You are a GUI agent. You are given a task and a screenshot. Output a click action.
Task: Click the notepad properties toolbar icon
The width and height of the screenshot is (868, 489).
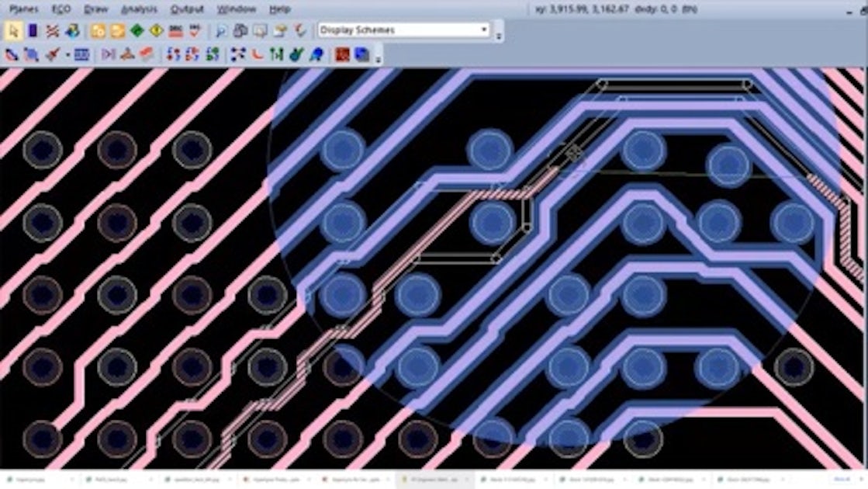pos(280,30)
